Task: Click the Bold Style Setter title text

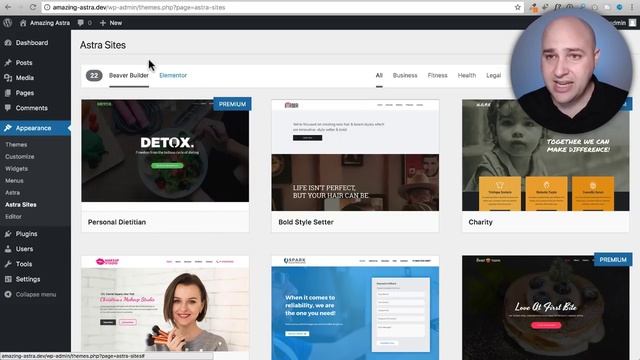Action: click(306, 222)
